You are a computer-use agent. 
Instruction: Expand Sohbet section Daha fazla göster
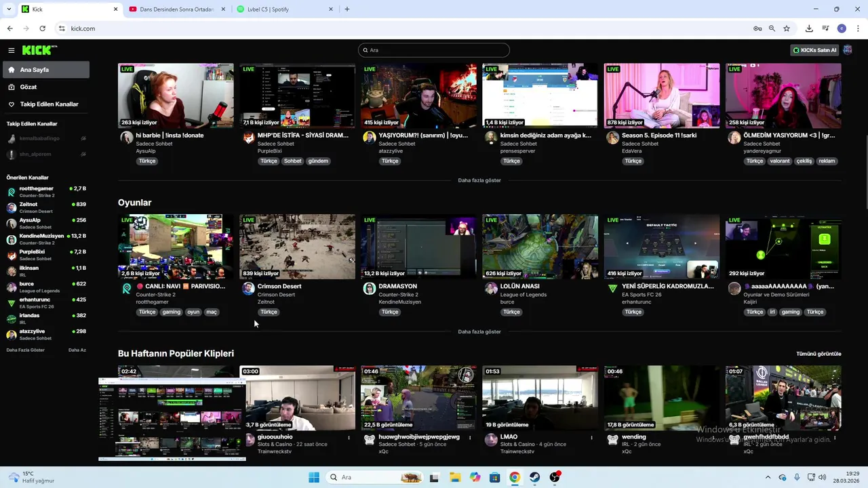pyautogui.click(x=479, y=180)
